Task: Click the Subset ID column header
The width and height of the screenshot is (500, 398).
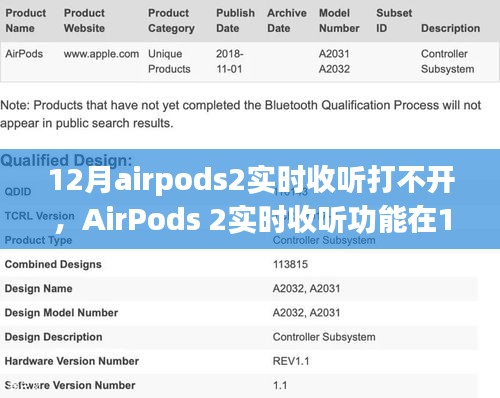Action: click(x=394, y=21)
